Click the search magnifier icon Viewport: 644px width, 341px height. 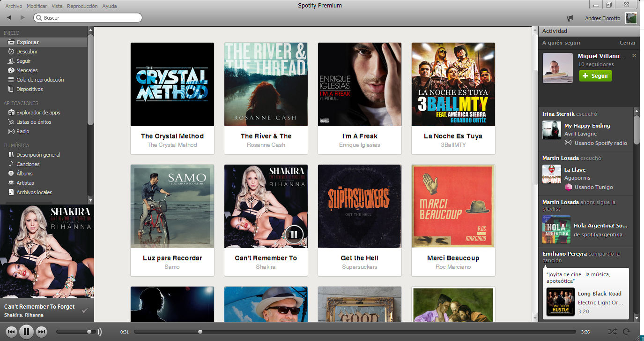[x=39, y=18]
